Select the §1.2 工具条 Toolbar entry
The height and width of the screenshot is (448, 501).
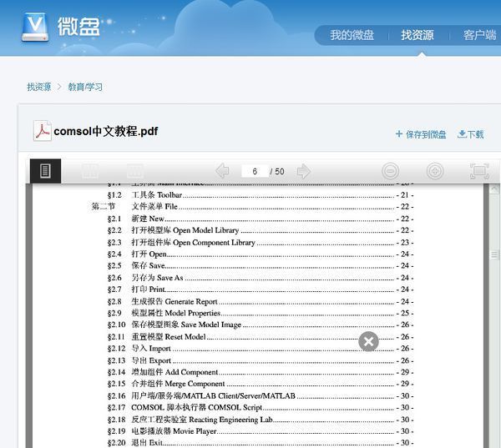(x=261, y=194)
